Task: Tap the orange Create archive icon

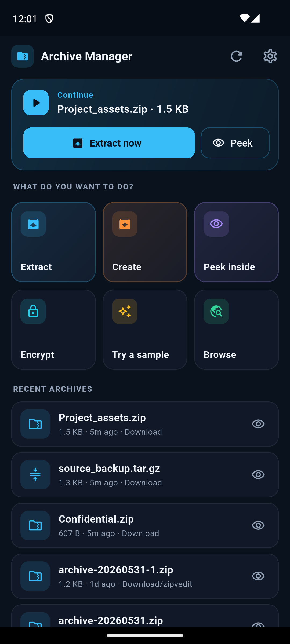Action: pos(125,224)
